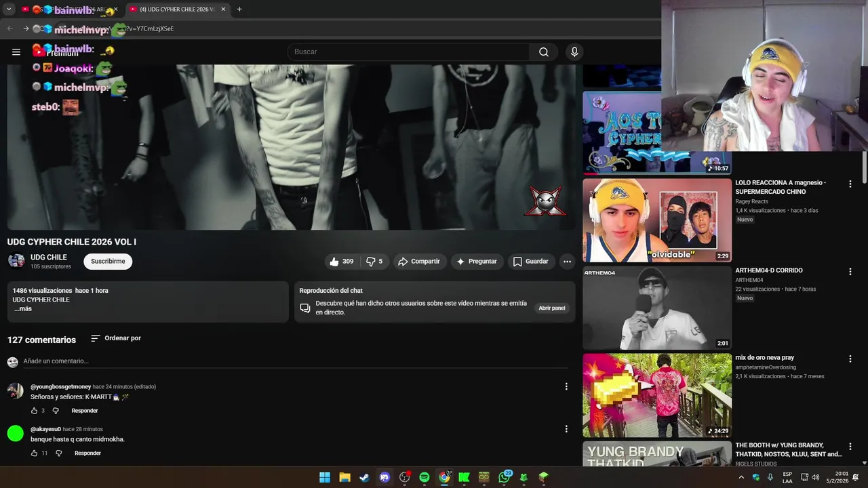Reply to akayesu0 comment
This screenshot has width=868, height=488.
coord(87,453)
